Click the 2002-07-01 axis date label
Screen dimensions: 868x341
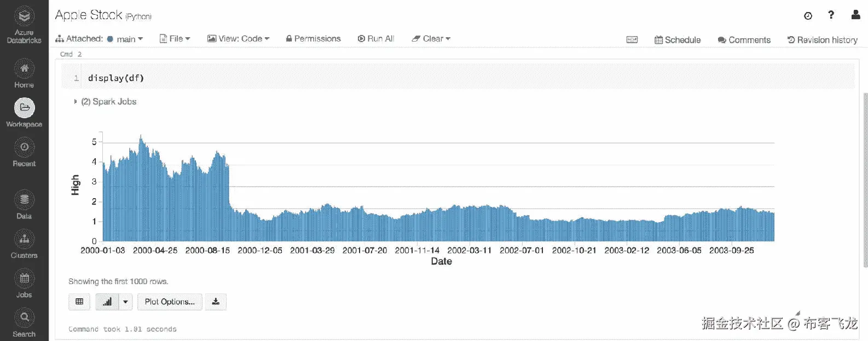pyautogui.click(x=522, y=251)
